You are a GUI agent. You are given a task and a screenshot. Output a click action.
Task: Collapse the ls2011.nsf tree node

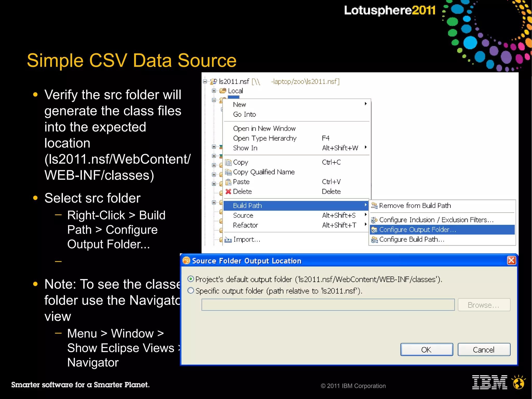pyautogui.click(x=205, y=81)
